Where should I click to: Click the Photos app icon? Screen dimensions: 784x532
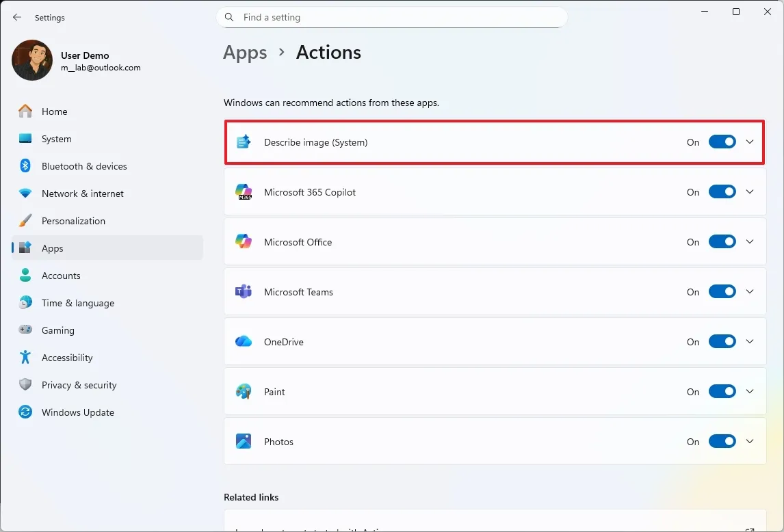pos(244,441)
